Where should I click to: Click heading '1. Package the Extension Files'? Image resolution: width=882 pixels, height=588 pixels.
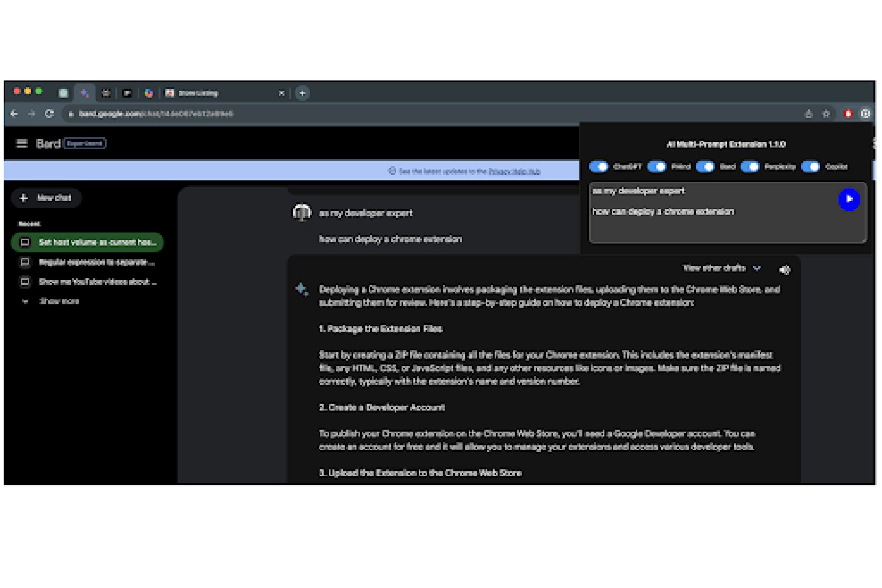click(380, 329)
